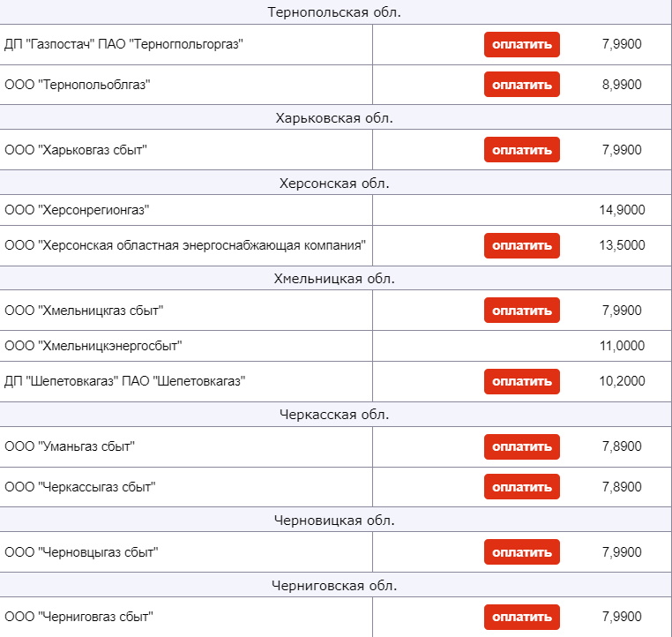Pay ООО "Харьковгаз сбыт" via оплатить button

pos(521,150)
